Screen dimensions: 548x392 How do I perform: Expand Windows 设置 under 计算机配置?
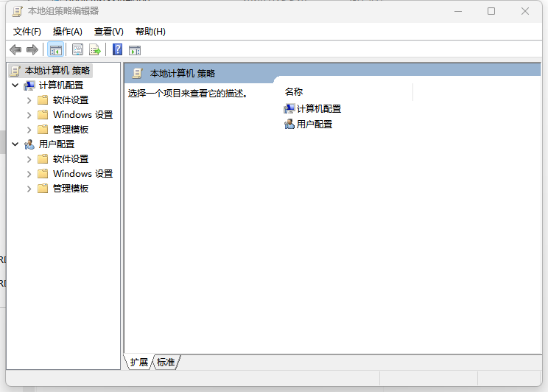click(x=29, y=115)
